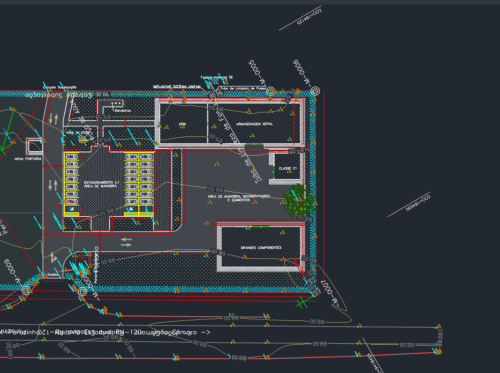Click the M-0007 marker label
The image size is (500, 373).
coord(330,293)
